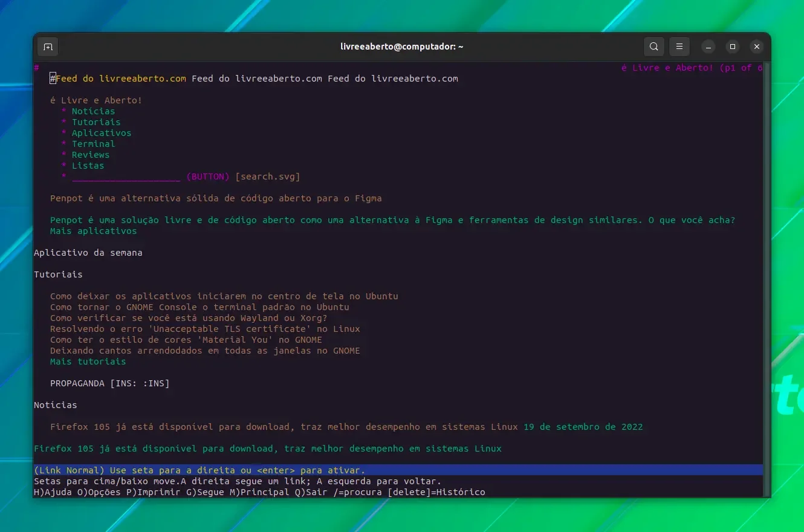804x532 pixels.
Task: Open the Notícias navigation item
Action: (93, 111)
